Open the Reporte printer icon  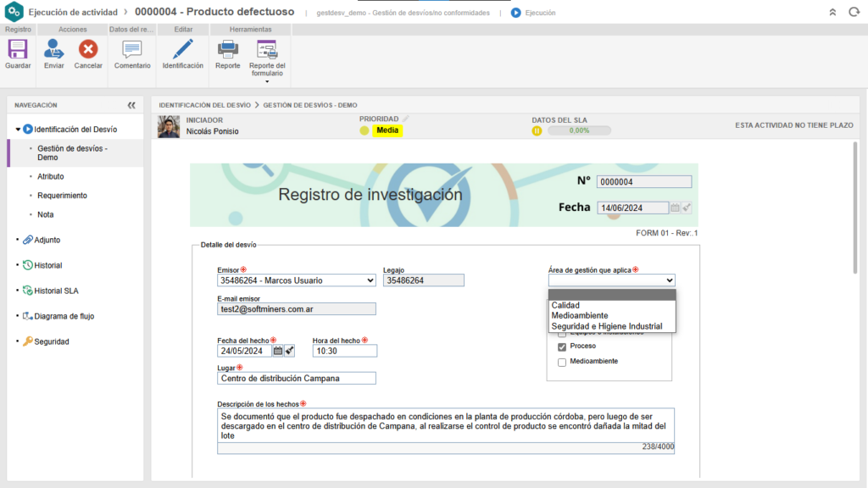227,50
